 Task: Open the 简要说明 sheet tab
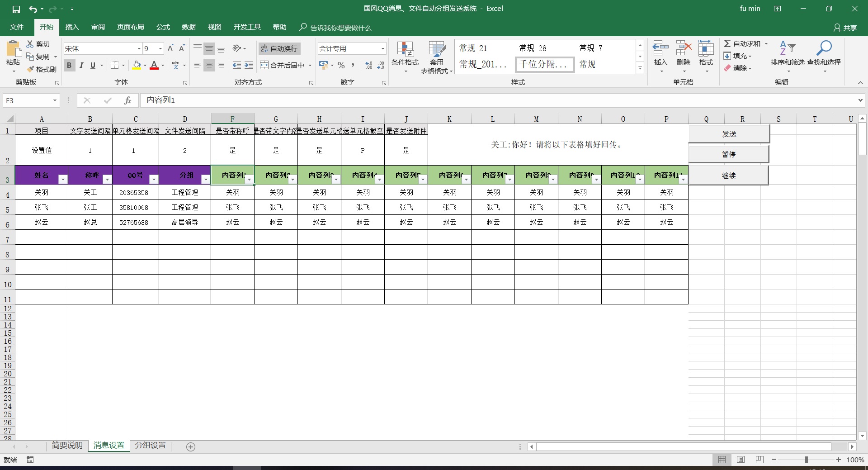pos(67,446)
